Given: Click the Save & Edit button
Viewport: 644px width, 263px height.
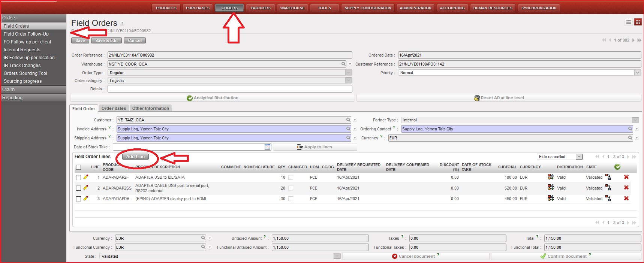Looking at the screenshot, I should (x=106, y=40).
